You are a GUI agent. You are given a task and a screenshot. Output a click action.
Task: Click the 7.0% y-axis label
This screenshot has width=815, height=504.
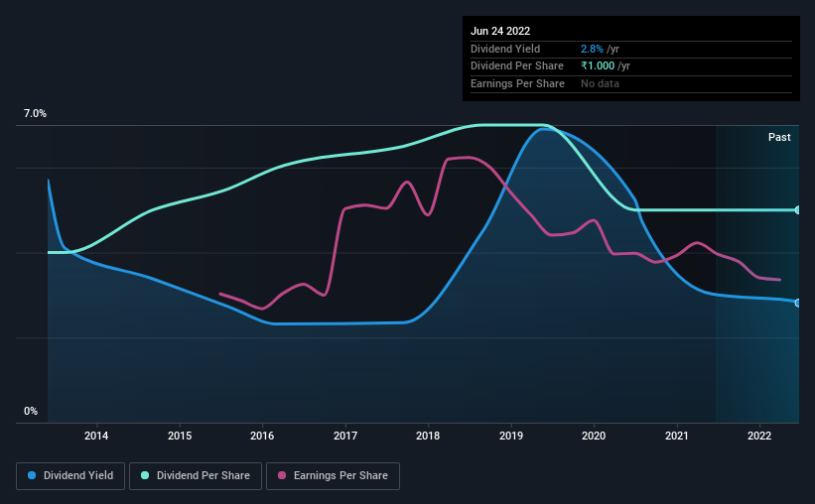coord(35,113)
